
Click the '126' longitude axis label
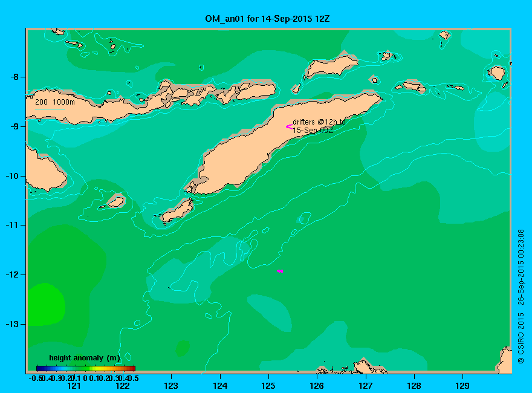pyautogui.click(x=317, y=386)
